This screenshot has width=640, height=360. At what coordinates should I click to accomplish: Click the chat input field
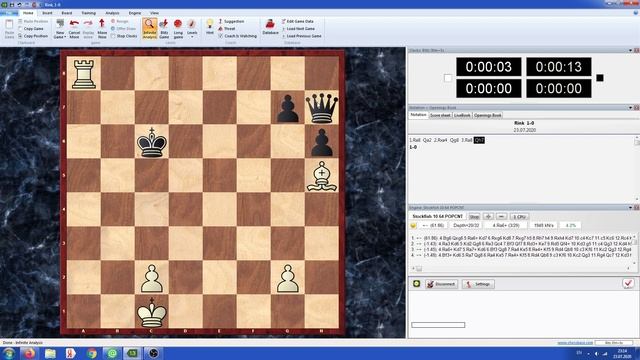438,325
